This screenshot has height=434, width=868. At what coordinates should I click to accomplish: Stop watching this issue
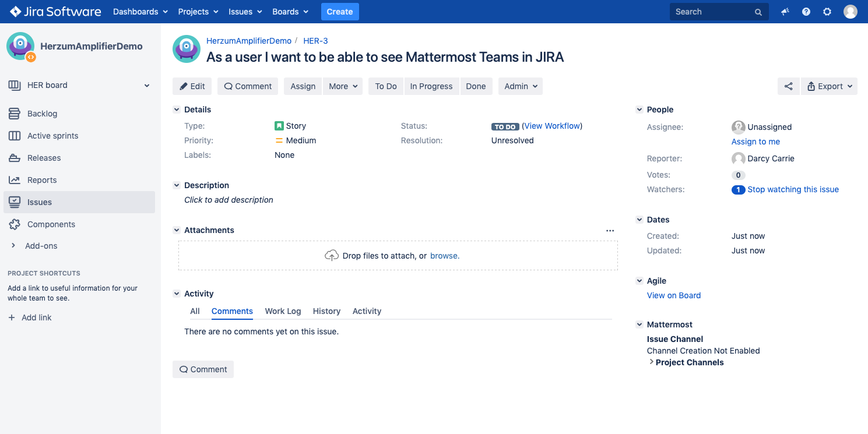click(x=793, y=189)
